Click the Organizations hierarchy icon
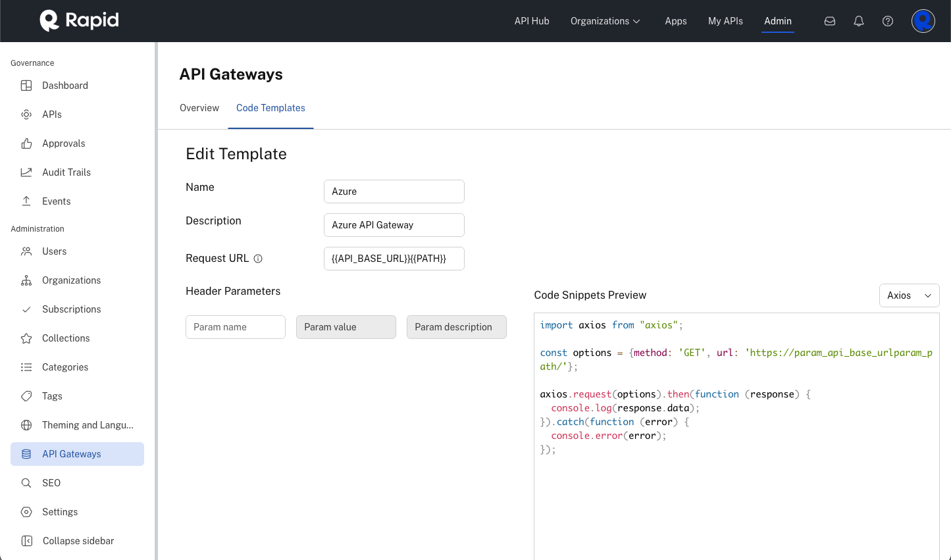This screenshot has width=951, height=560. click(26, 280)
